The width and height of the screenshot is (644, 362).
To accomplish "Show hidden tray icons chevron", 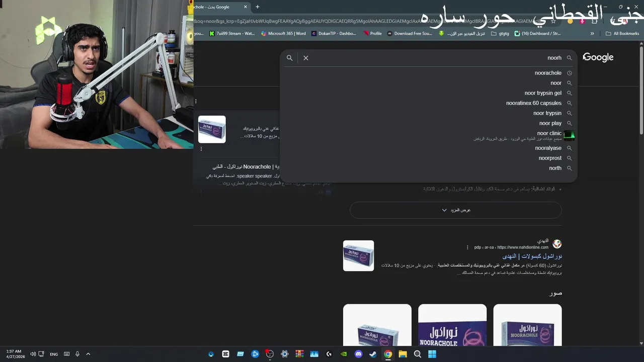I will 88,354.
